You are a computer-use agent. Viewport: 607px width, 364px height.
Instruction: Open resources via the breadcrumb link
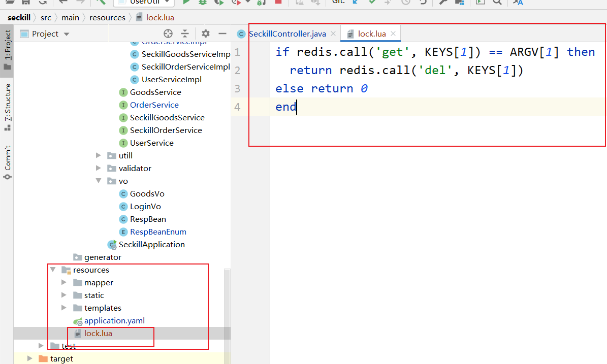107,17
